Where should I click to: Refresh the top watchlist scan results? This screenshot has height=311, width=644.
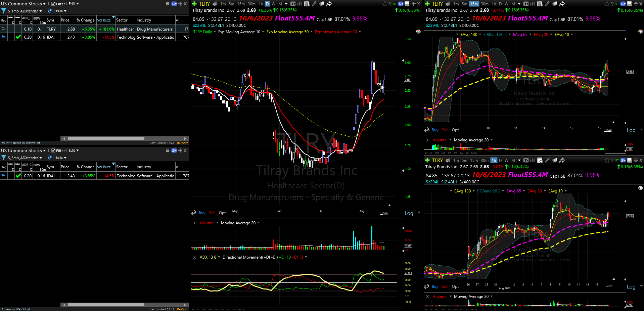click(x=50, y=11)
